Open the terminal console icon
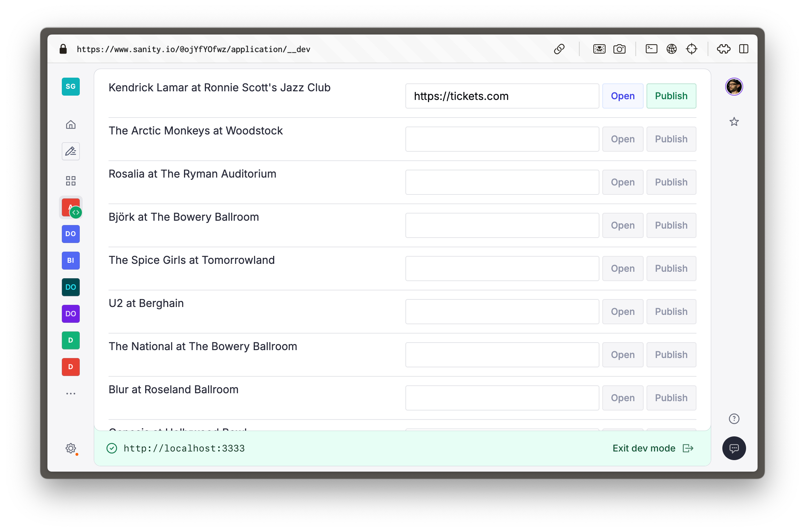The image size is (805, 532). pos(651,49)
